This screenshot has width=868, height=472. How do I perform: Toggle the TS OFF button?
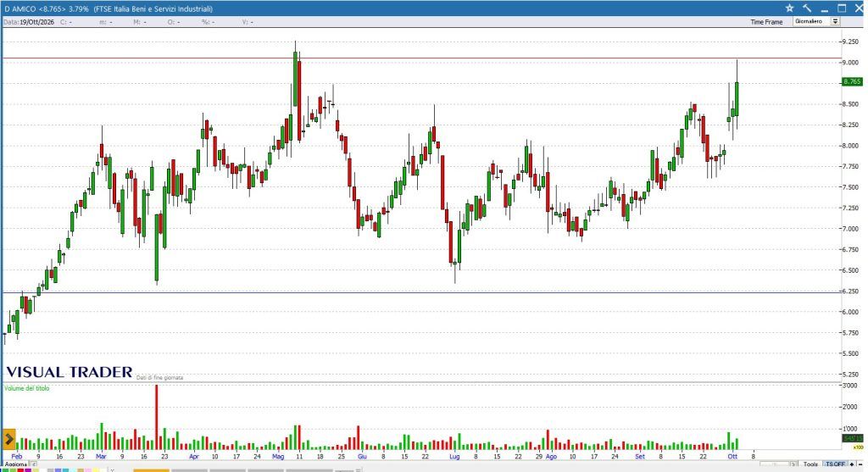tap(835, 464)
